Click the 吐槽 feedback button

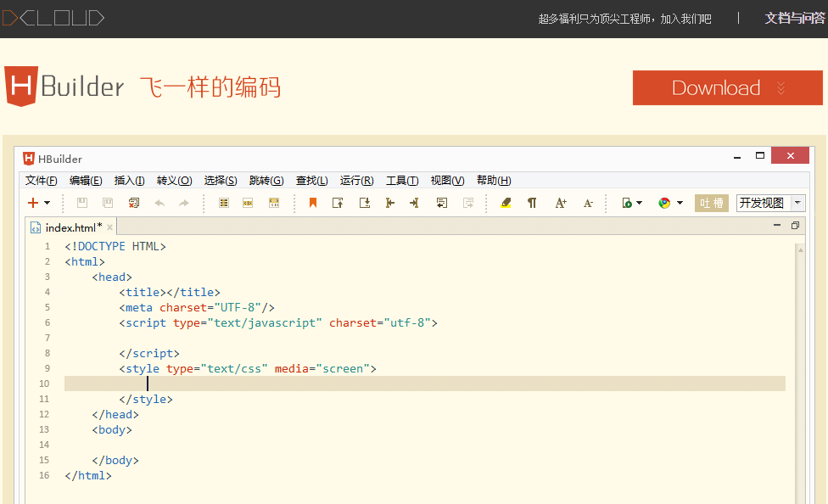point(711,203)
